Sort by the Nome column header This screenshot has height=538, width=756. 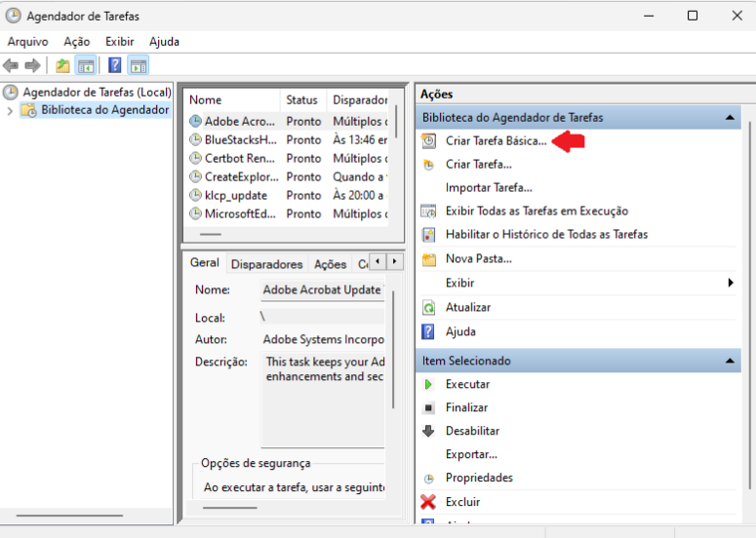click(232, 100)
